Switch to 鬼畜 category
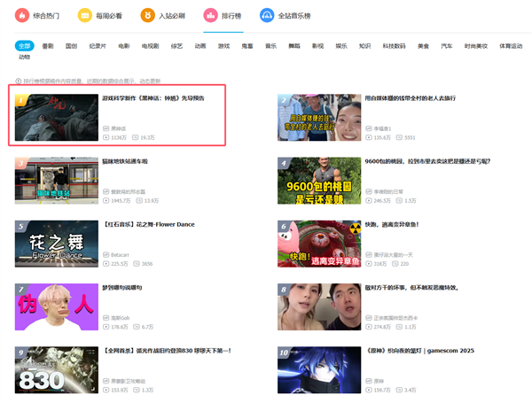Screen dimensions: 532x403 247,46
